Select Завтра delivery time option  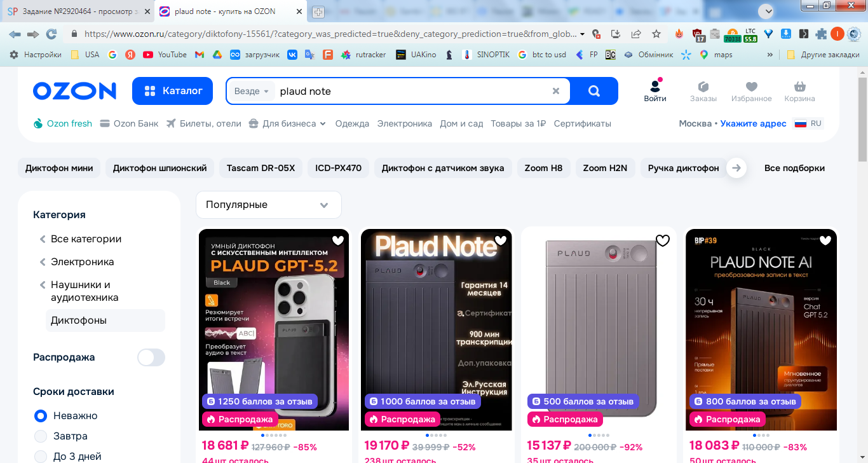coord(41,436)
